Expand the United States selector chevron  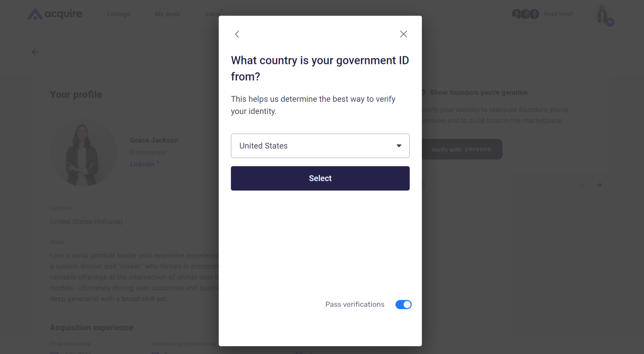coord(399,146)
